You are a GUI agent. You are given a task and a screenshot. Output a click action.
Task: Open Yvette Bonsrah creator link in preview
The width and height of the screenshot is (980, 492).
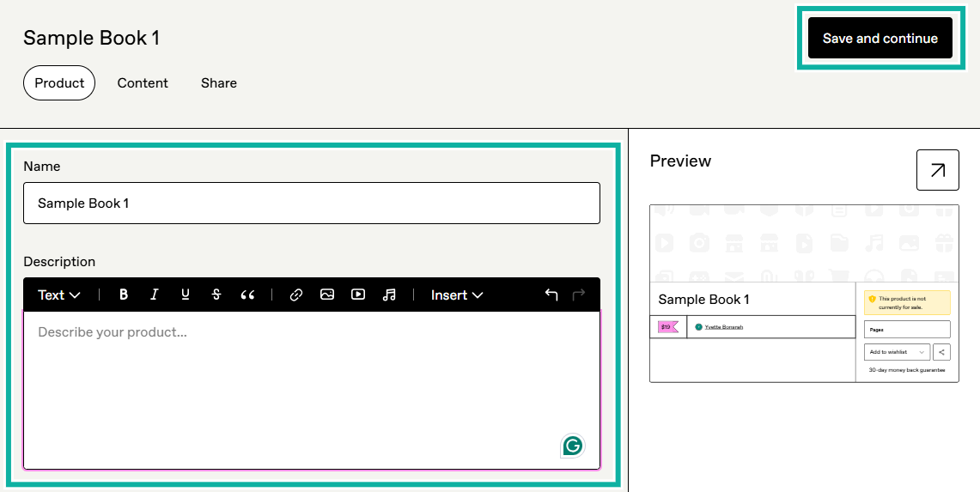724,327
